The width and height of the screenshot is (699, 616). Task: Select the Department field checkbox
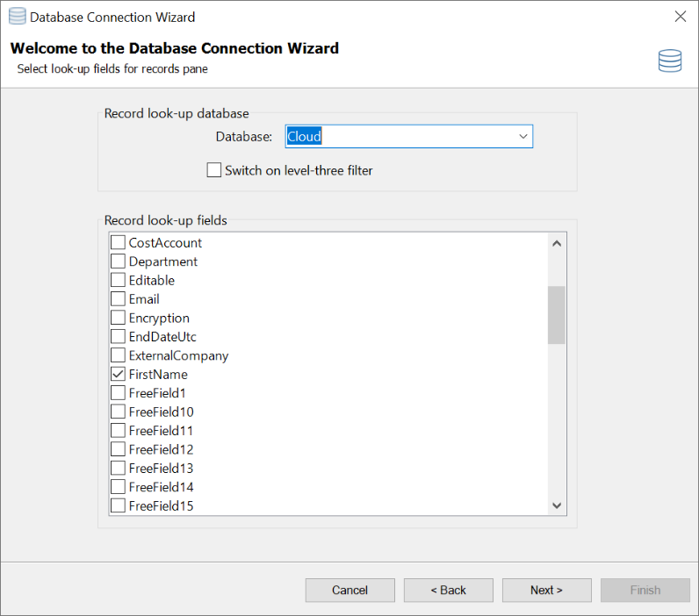(118, 261)
